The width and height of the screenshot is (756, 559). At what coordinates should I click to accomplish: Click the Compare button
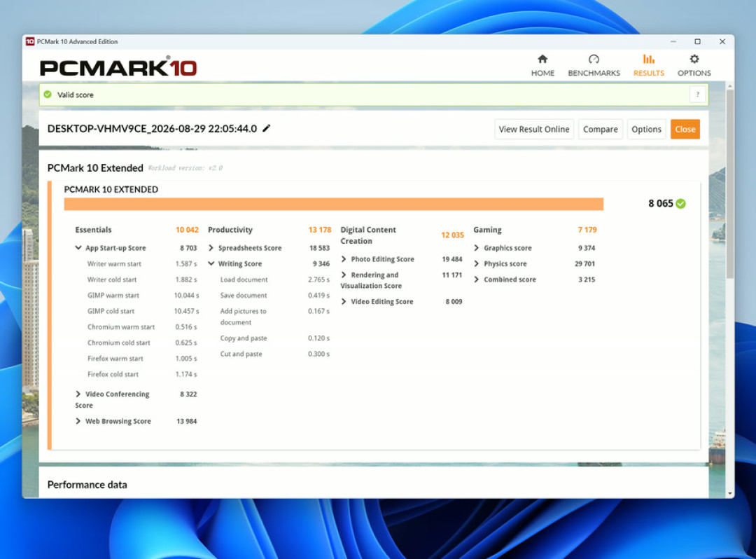(x=601, y=130)
